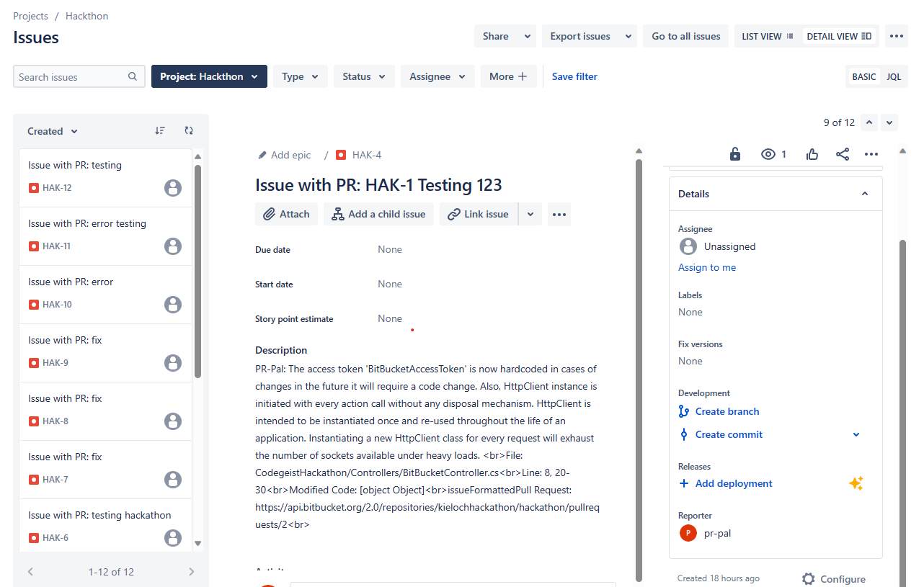Screen dimensions: 924x587
Task: Click the assignee avatar on HAK-11
Action: [x=173, y=246]
